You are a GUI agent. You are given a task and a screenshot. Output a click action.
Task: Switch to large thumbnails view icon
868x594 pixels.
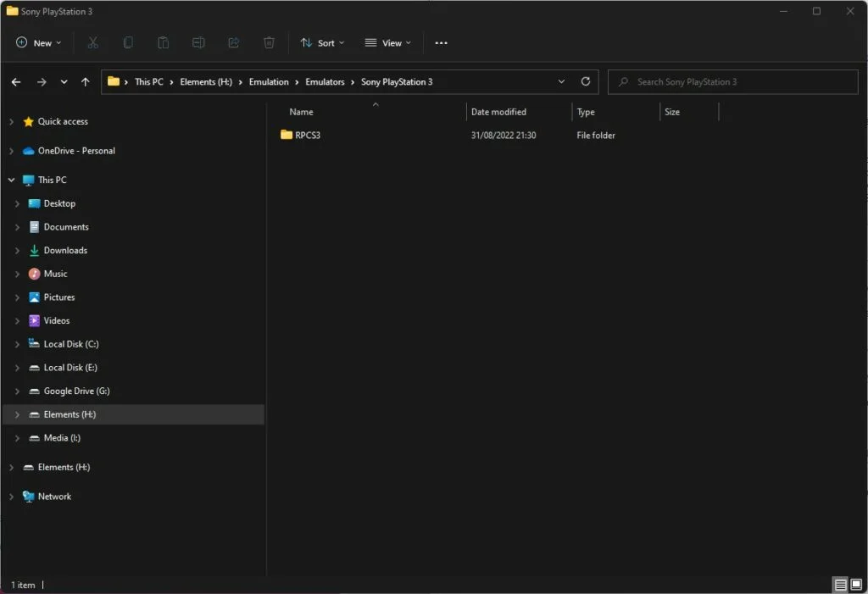tap(856, 585)
